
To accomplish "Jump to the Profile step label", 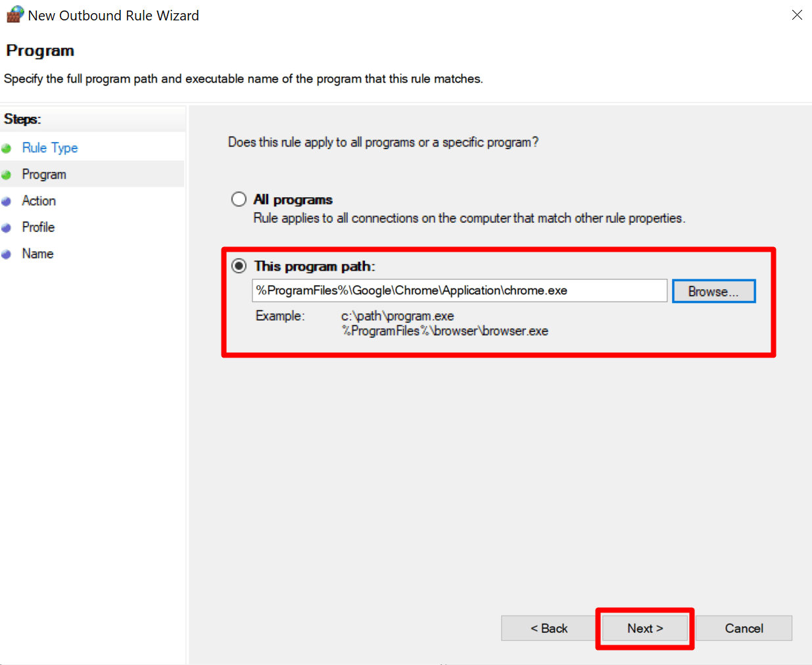I will 38,227.
